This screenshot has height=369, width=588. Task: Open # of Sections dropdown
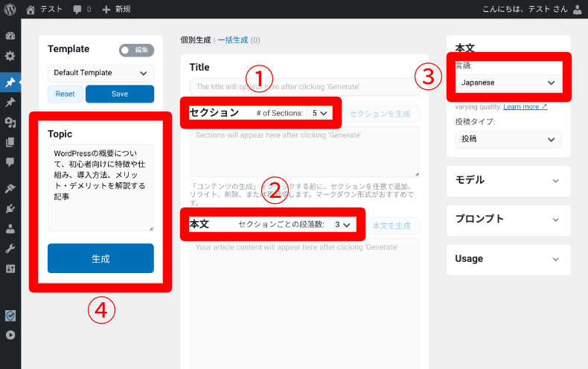click(319, 113)
